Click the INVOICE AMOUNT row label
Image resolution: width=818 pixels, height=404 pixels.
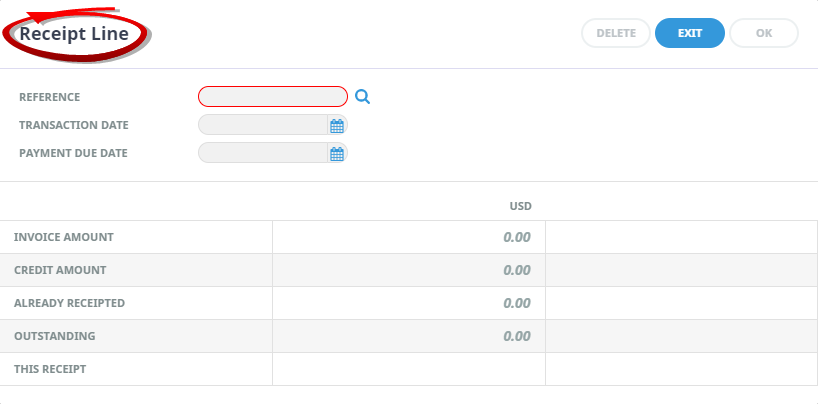point(64,237)
